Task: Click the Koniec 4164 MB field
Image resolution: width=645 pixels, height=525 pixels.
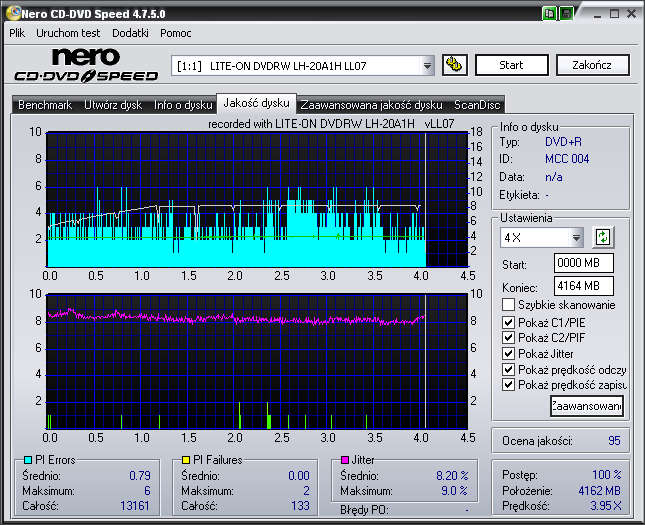Action: [x=584, y=287]
